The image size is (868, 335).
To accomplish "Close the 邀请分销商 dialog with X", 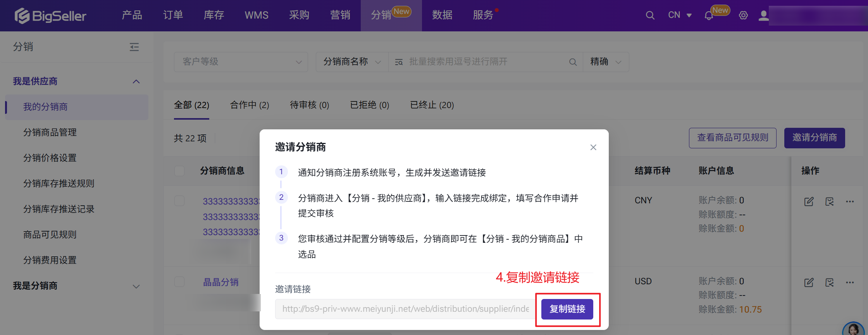I will [x=593, y=147].
